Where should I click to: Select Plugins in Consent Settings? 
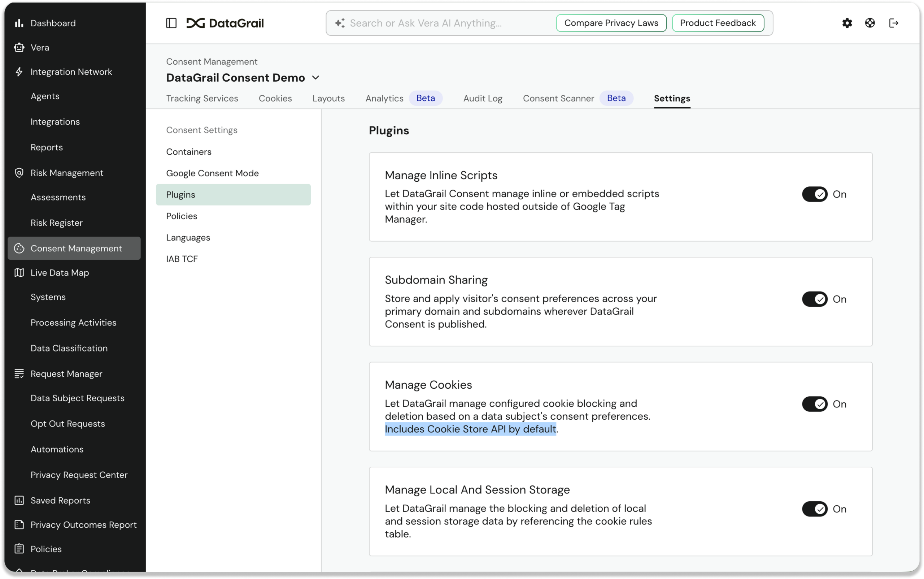coord(233,195)
